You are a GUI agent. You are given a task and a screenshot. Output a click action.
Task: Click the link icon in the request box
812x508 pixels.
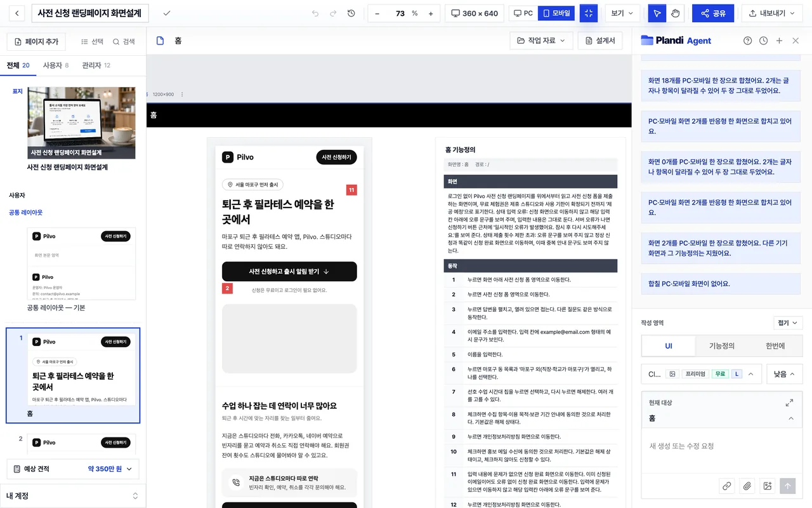(x=727, y=486)
